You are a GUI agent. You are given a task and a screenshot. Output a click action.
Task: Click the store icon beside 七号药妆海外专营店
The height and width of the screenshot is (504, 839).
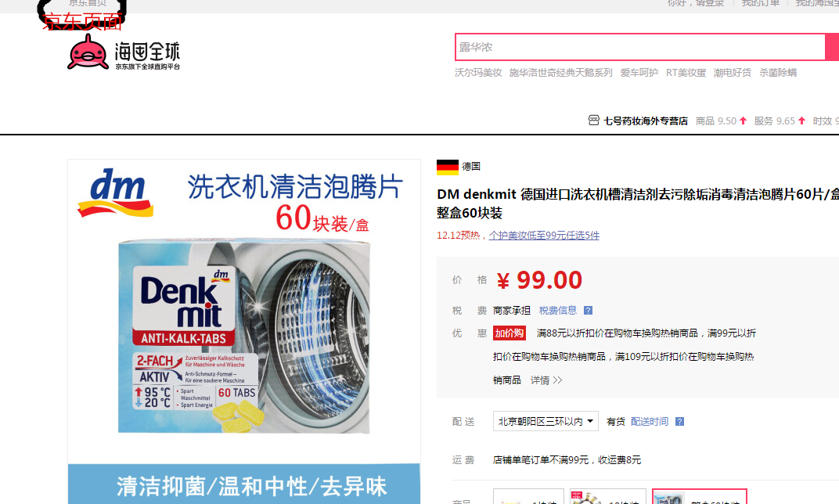pos(593,121)
